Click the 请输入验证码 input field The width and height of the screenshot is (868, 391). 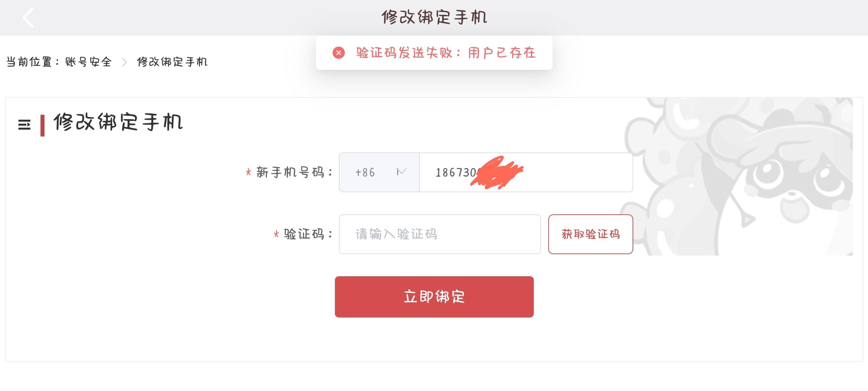[x=440, y=234]
